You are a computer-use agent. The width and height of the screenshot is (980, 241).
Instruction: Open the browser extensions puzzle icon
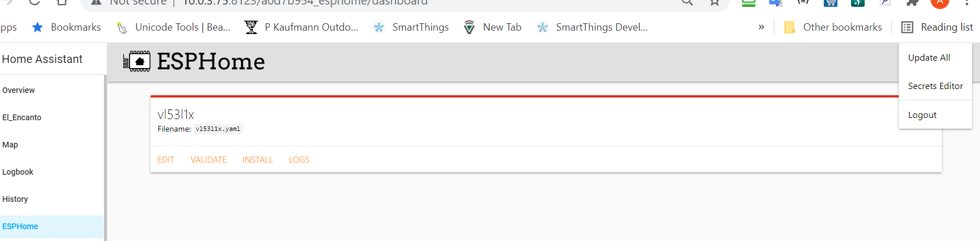[912, 3]
